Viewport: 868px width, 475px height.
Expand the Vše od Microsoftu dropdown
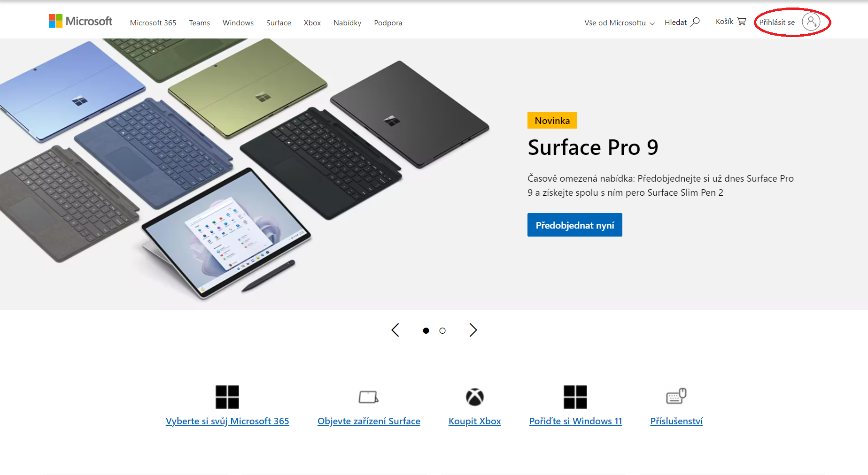coord(620,23)
